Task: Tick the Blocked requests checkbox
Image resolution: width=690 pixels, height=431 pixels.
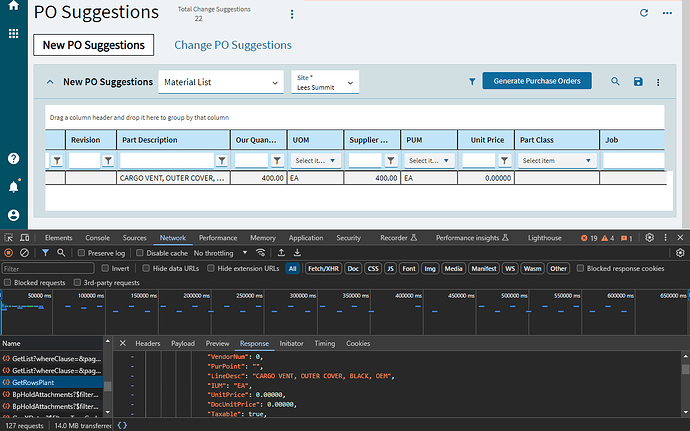Action: pyautogui.click(x=7, y=283)
